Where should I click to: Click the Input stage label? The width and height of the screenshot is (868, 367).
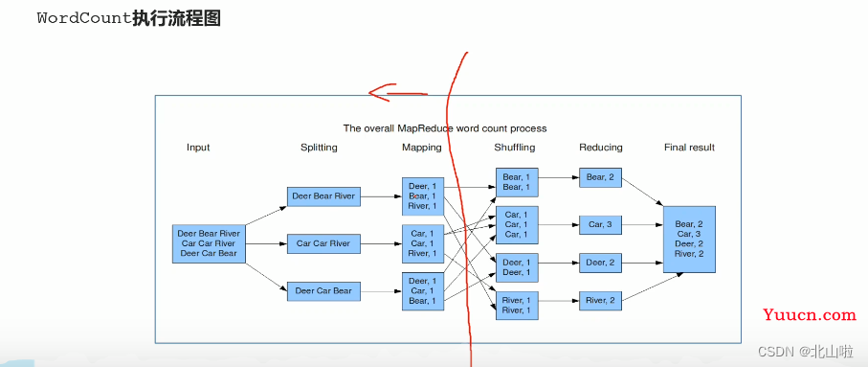click(x=198, y=148)
